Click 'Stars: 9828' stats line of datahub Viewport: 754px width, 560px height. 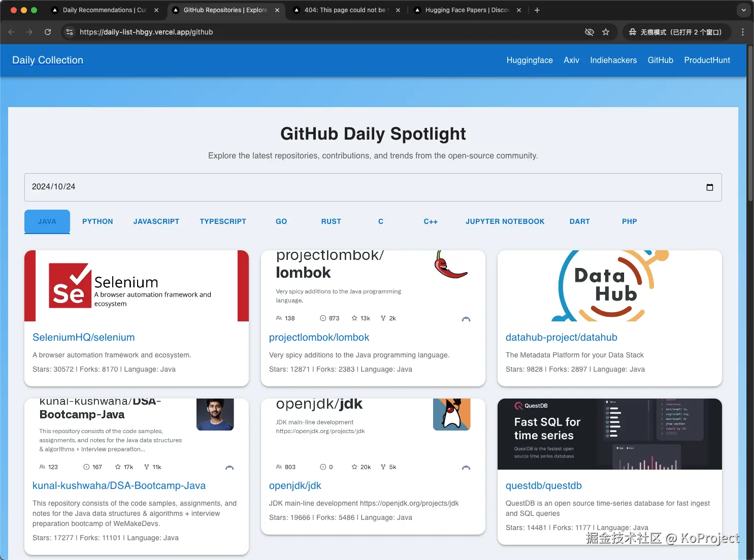(575, 369)
